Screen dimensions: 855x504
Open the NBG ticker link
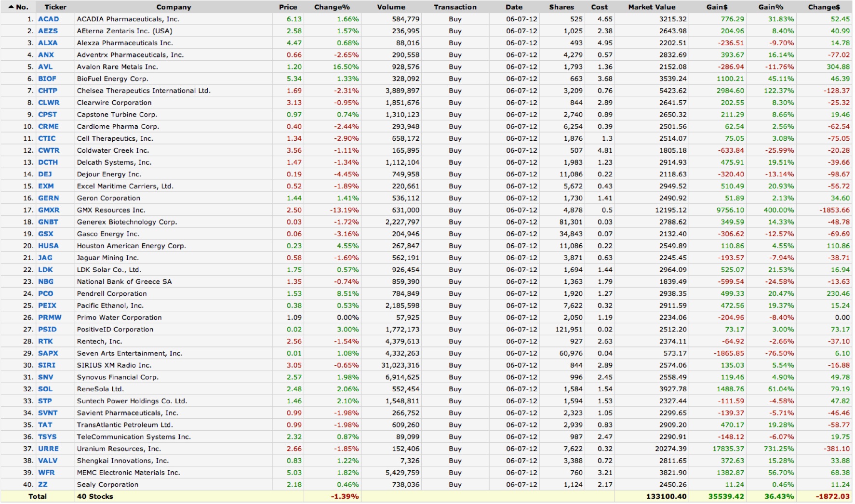click(x=46, y=281)
